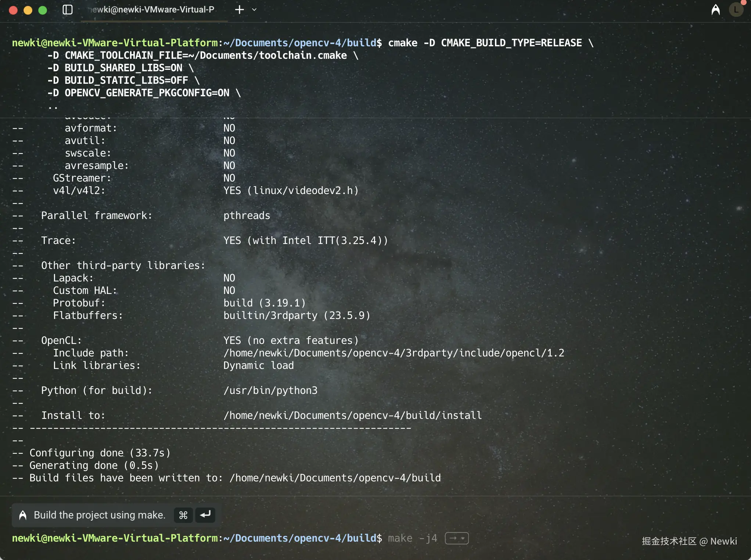The image size is (751, 560).
Task: Toggle the left sidebar panel icon
Action: point(68,10)
